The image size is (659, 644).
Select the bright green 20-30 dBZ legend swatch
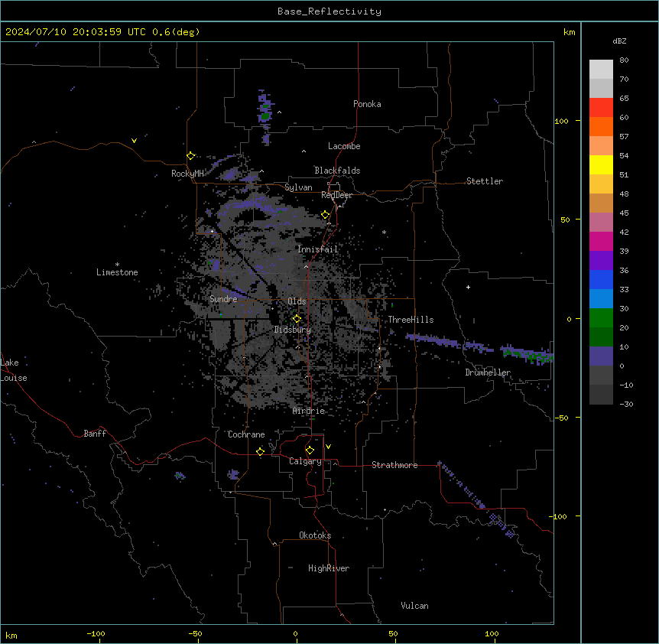point(601,318)
